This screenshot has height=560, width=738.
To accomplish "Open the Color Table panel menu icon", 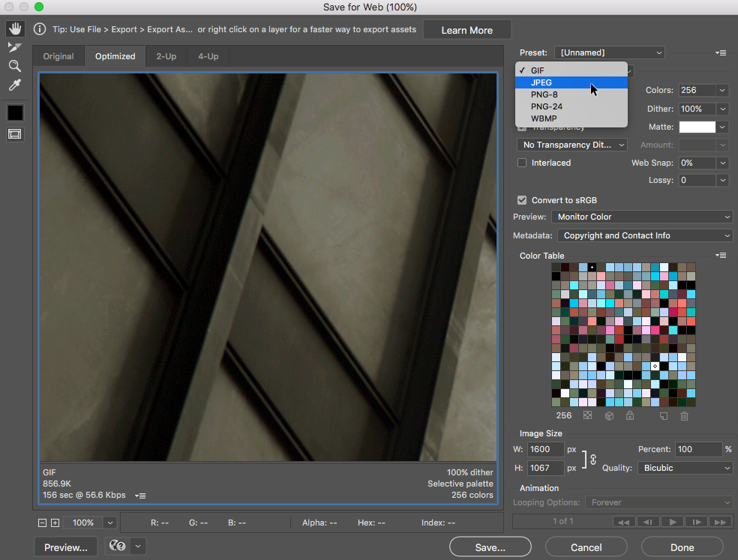I will point(721,256).
